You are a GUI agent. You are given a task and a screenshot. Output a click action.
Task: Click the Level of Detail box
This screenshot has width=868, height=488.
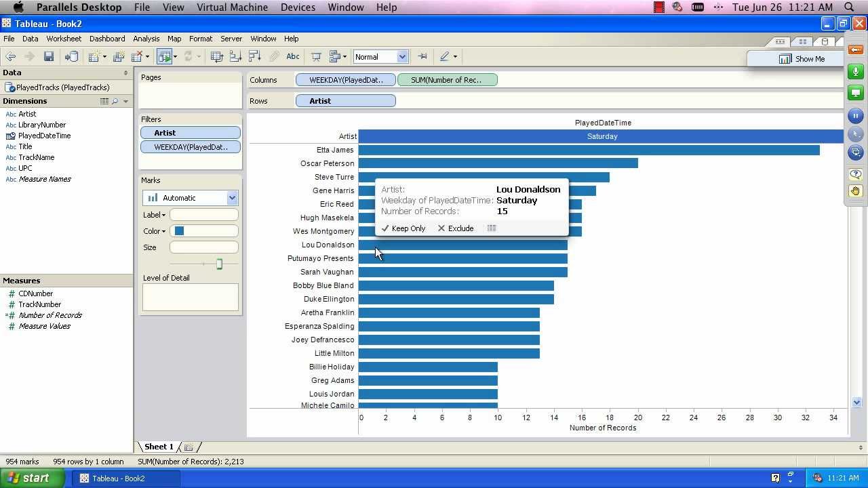[191, 297]
